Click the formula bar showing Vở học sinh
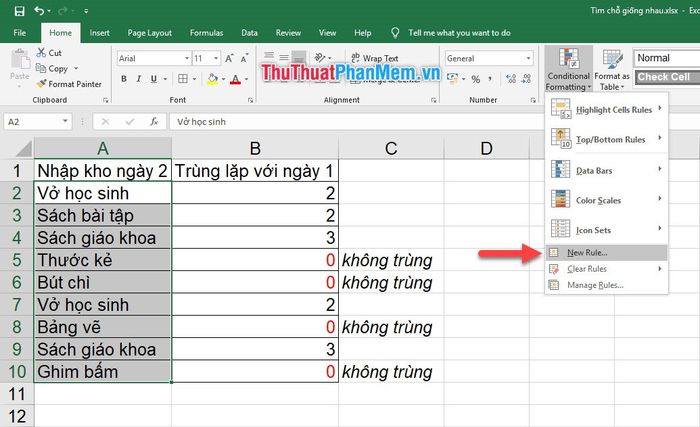 tap(355, 121)
